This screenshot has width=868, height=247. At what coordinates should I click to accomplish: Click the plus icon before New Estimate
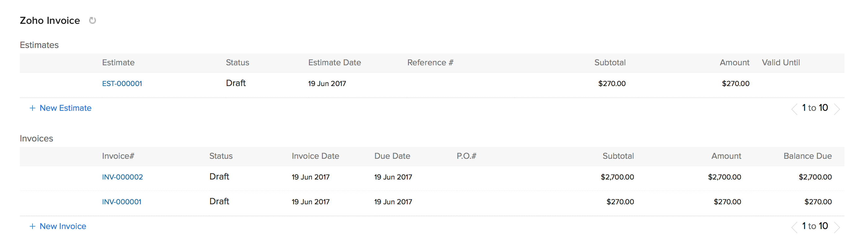click(x=32, y=108)
